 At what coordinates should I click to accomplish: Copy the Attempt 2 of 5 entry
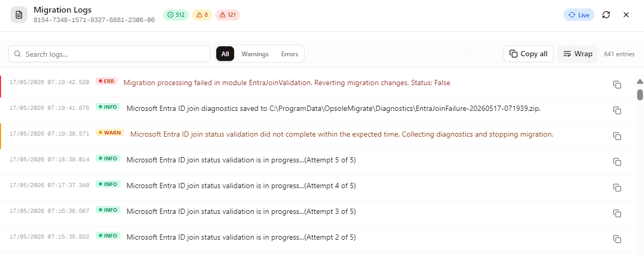(617, 239)
